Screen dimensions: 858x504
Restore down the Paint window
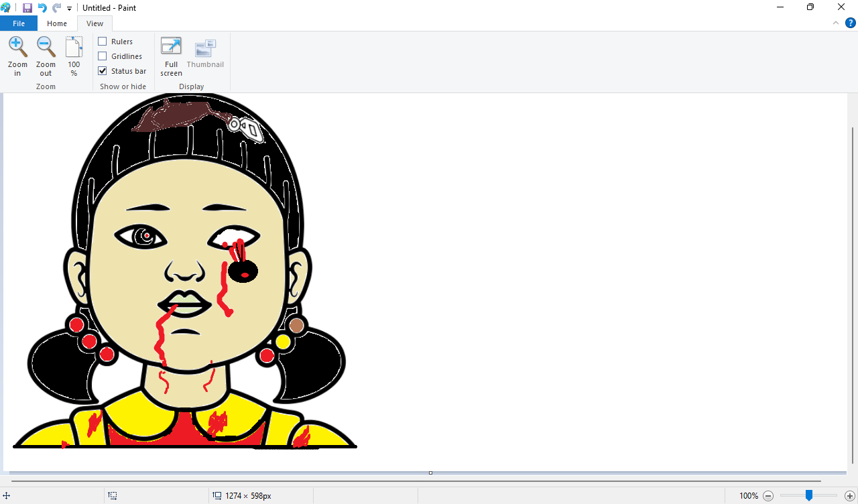(810, 7)
